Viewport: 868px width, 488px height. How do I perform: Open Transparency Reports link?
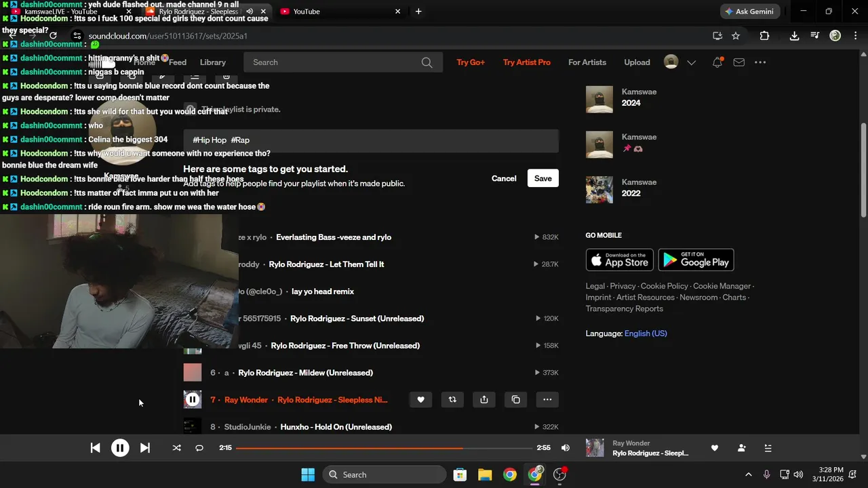(625, 309)
